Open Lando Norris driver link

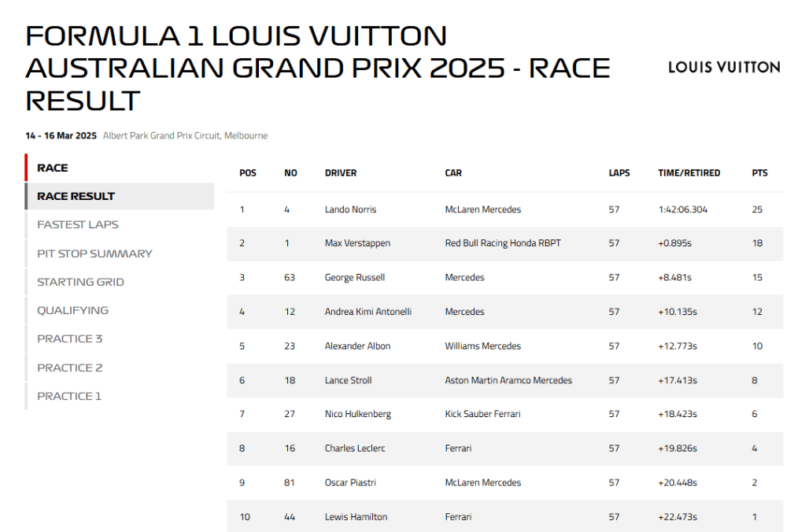pos(350,210)
